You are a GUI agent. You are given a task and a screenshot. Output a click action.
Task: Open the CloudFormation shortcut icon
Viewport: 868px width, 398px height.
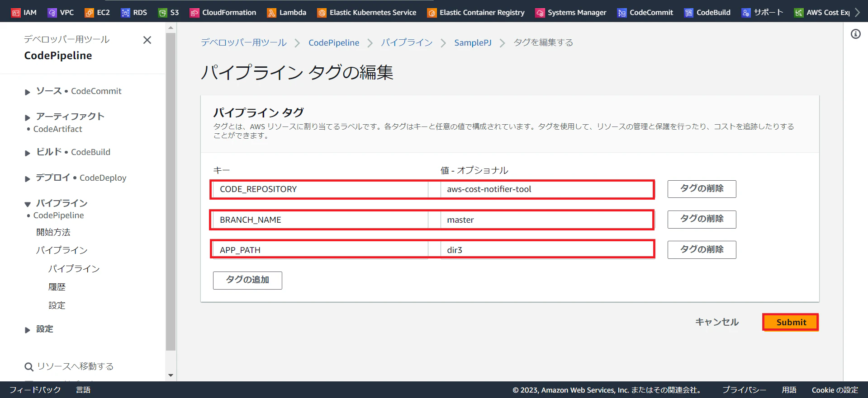point(194,13)
